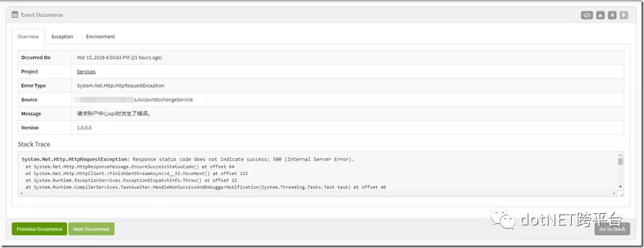This screenshot has width=644, height=248.
Task: Click the occurred date Mar 15, 2018 value
Action: tap(120, 58)
